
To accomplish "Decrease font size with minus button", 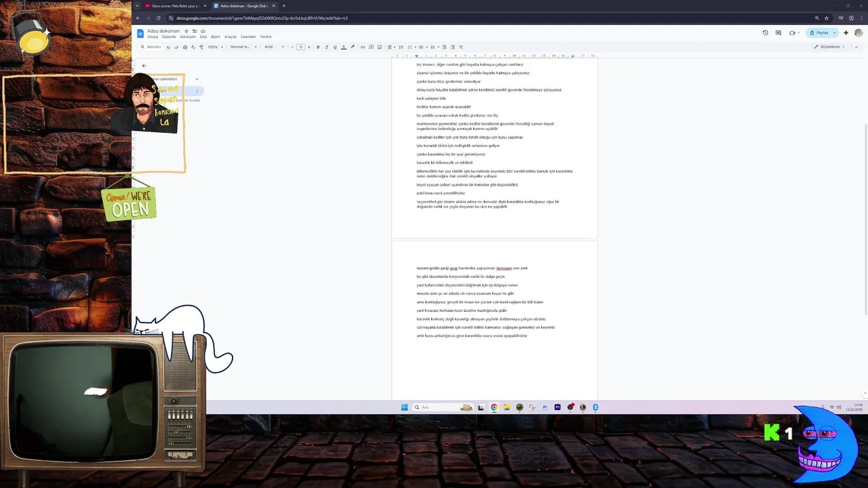I will [x=292, y=47].
